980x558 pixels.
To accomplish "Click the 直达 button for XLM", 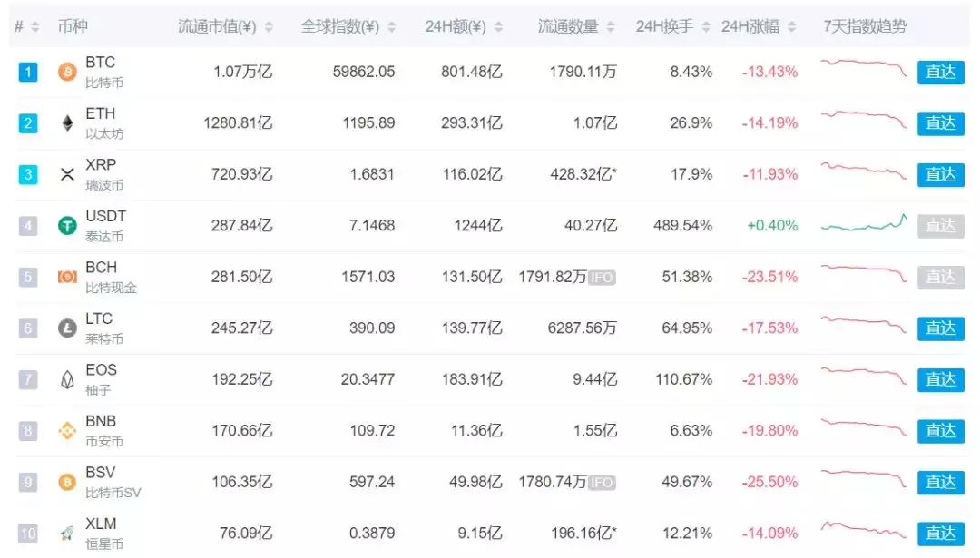I will [941, 534].
